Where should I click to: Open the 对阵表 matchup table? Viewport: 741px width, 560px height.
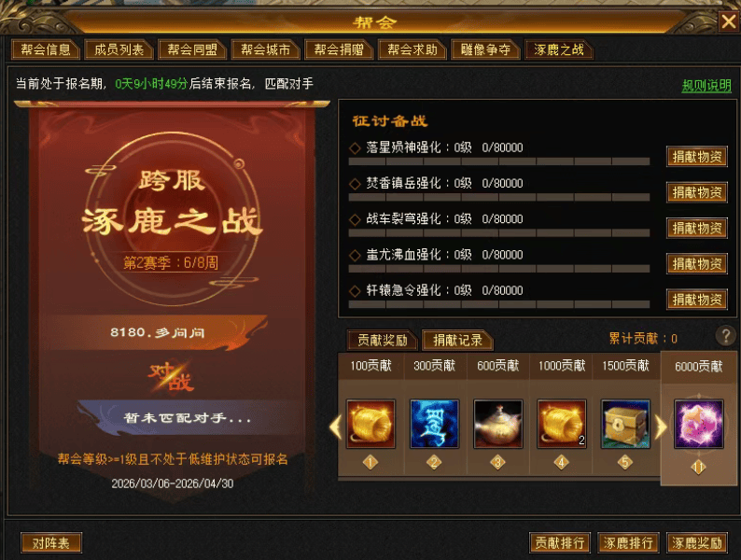(51, 543)
